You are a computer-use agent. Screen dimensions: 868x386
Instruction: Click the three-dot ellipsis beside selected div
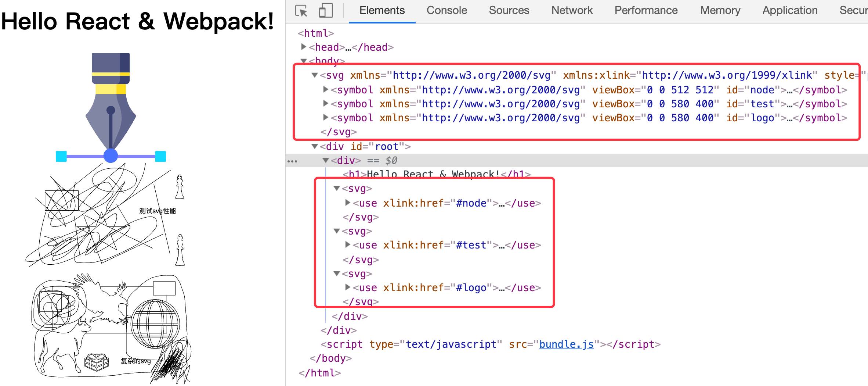click(292, 161)
